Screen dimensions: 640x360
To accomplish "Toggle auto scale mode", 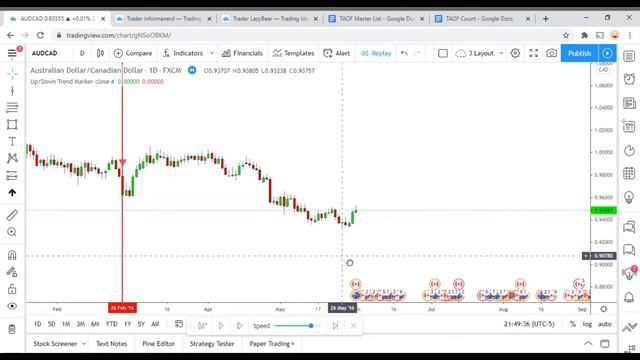I will tap(605, 324).
